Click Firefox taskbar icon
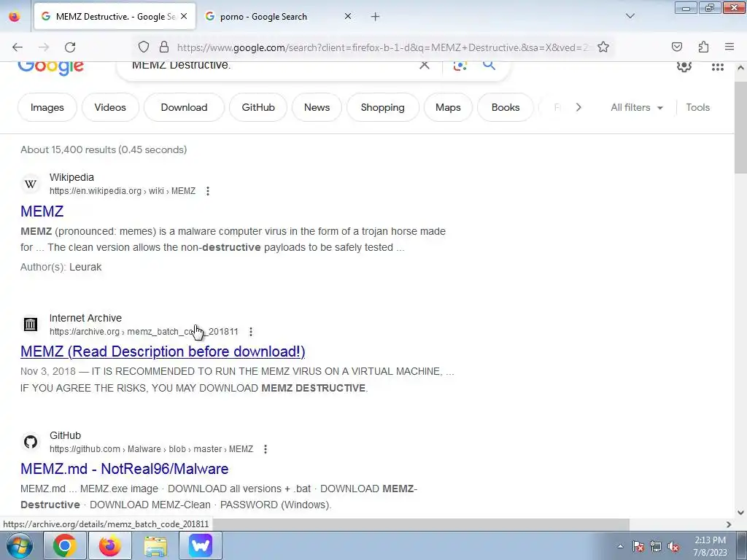 (x=109, y=545)
